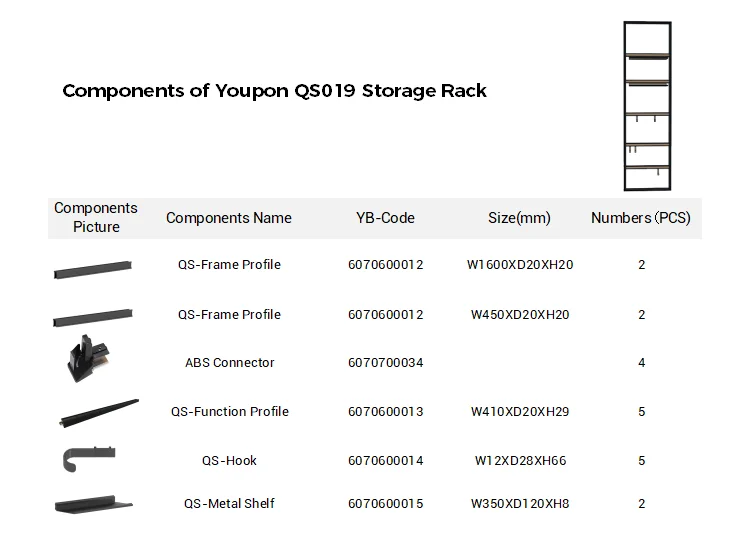Image resolution: width=750 pixels, height=550 pixels.
Task: Click the Components Name column header
Action: (x=229, y=218)
